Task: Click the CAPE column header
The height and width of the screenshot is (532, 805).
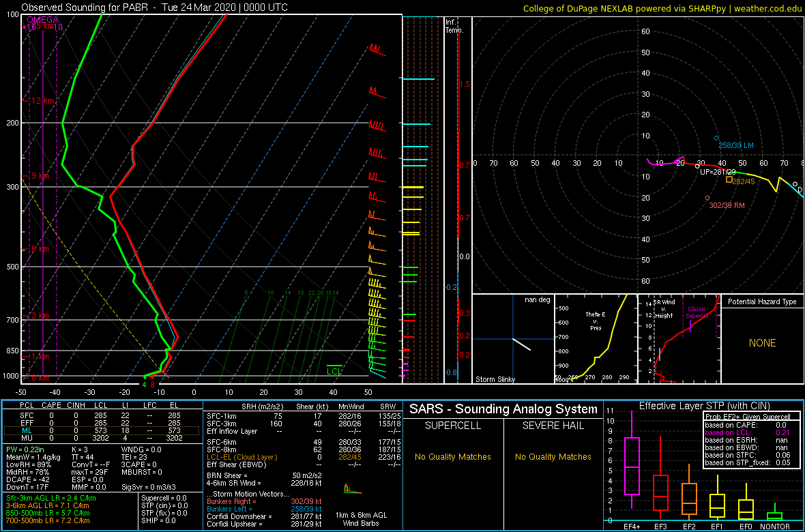Action: tap(51, 406)
